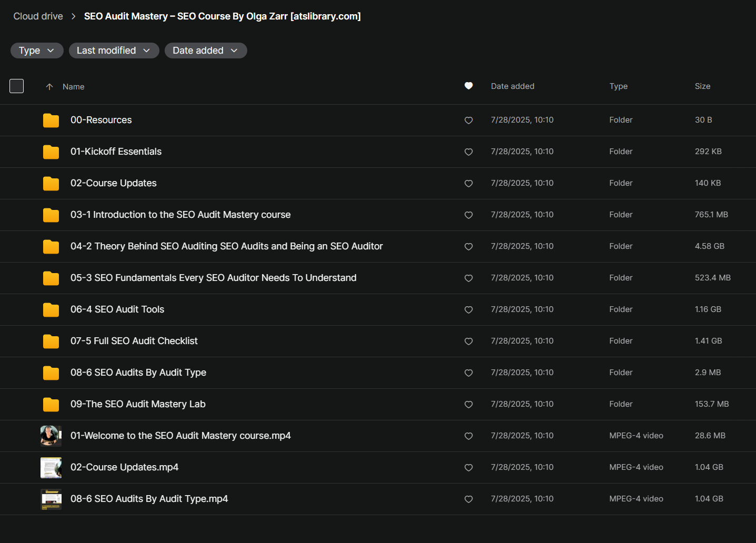Toggle favorite heart for 02-Course Updates.mp4
The image size is (756, 543).
click(468, 468)
